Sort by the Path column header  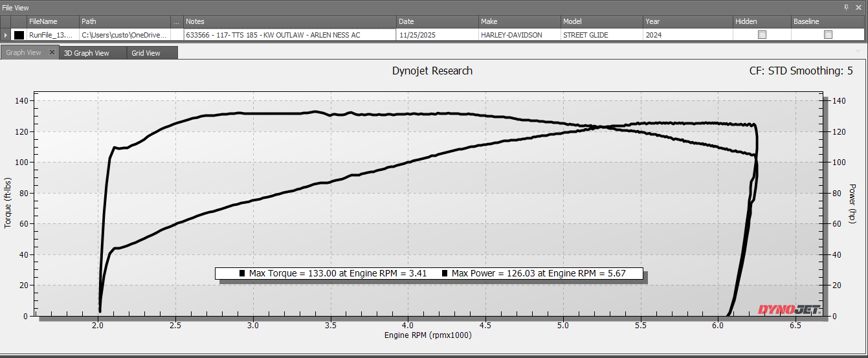(x=125, y=21)
